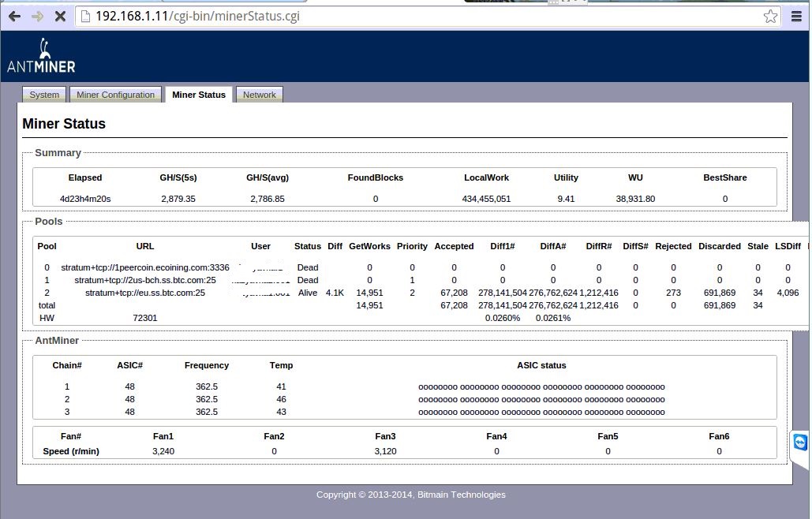Bookmark this page with the star icon
Viewport: 812px width, 519px height.
tap(770, 16)
